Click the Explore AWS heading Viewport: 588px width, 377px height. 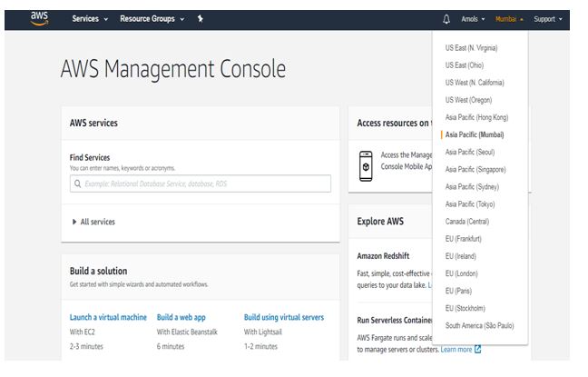coord(380,222)
